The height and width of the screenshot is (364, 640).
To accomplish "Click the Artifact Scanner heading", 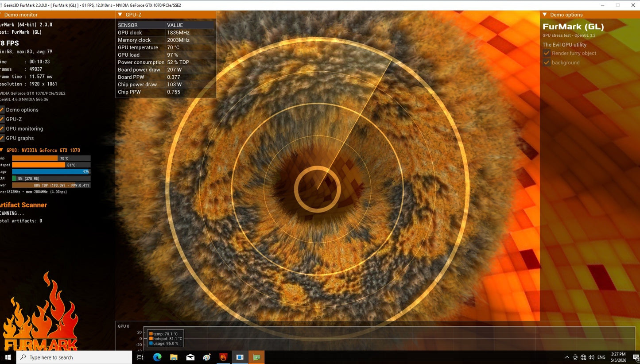I will click(23, 205).
